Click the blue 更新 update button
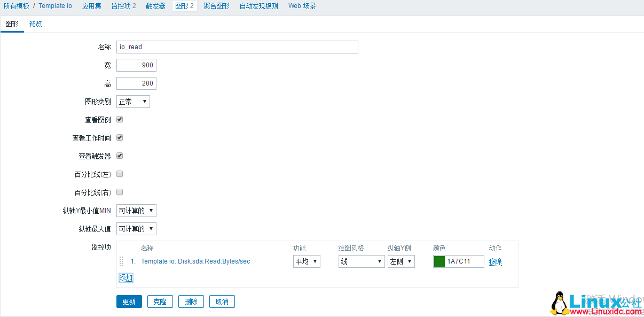The width and height of the screenshot is (644, 317). coord(129,301)
